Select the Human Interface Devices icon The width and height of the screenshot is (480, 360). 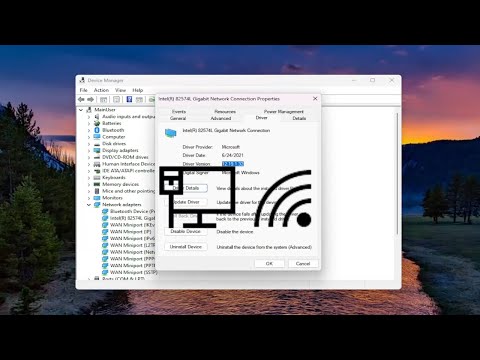click(x=97, y=164)
